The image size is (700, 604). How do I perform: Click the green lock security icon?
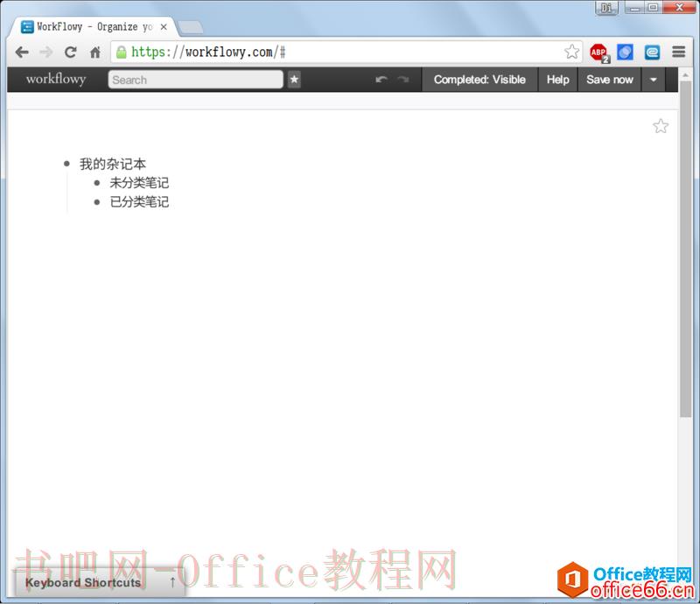pos(121,53)
